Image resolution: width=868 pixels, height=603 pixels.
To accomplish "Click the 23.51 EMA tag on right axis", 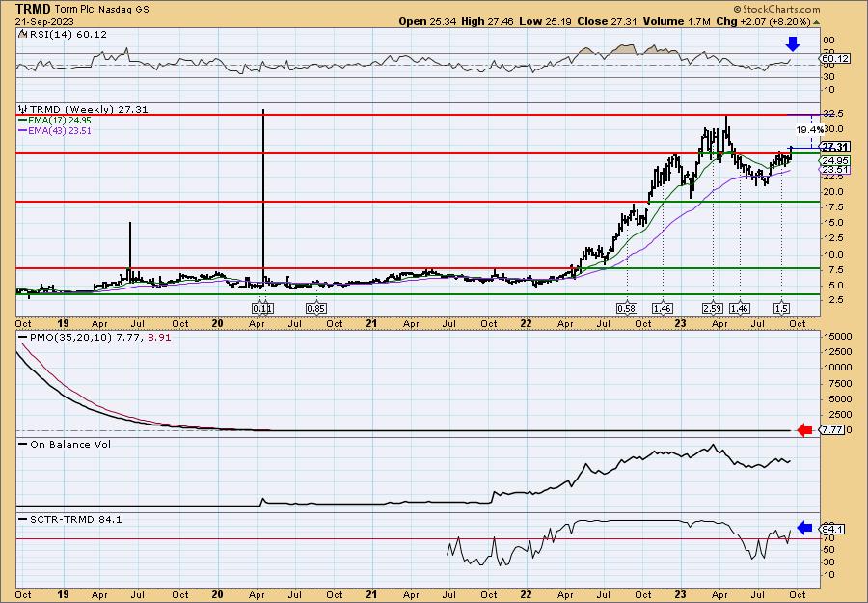I will tap(835, 170).
